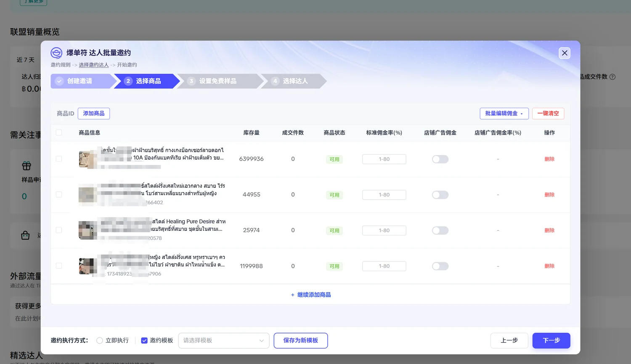This screenshot has height=364, width=631.
Task: Click 继续添加商品 to add more products
Action: (x=311, y=295)
